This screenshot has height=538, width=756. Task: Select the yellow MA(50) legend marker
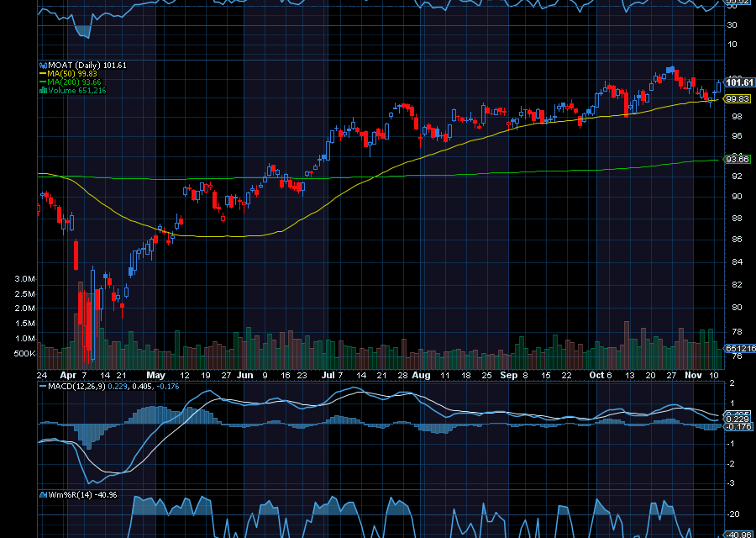[43, 73]
